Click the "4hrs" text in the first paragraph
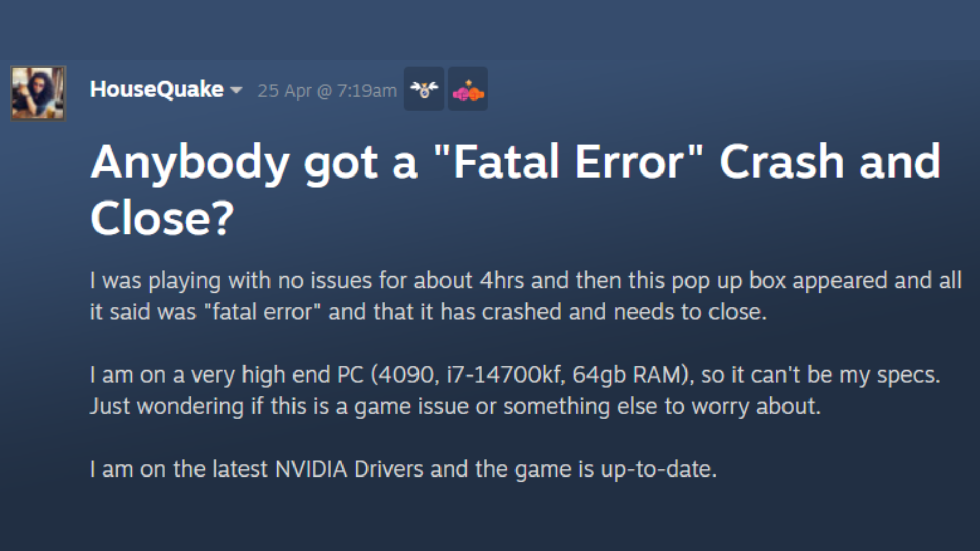Image resolution: width=980 pixels, height=551 pixels. coord(502,281)
